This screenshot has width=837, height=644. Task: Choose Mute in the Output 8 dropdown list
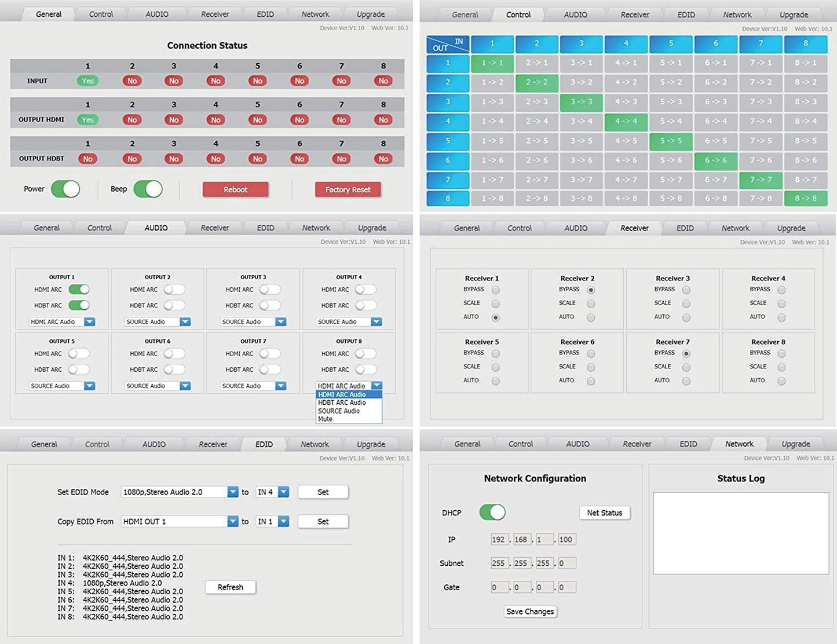click(326, 419)
